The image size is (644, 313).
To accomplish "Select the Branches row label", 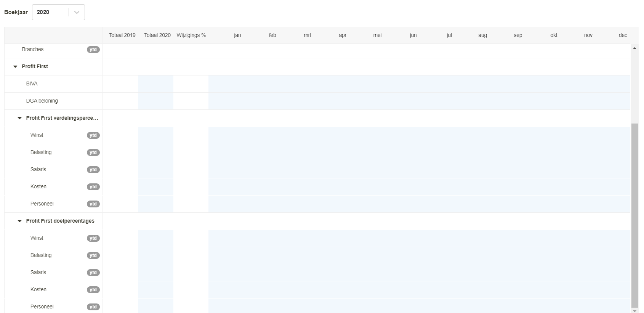I will coord(32,49).
